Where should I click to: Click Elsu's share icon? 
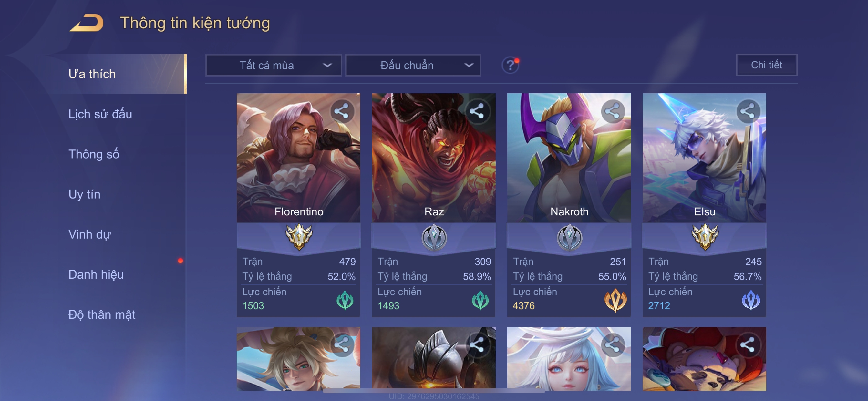[748, 111]
